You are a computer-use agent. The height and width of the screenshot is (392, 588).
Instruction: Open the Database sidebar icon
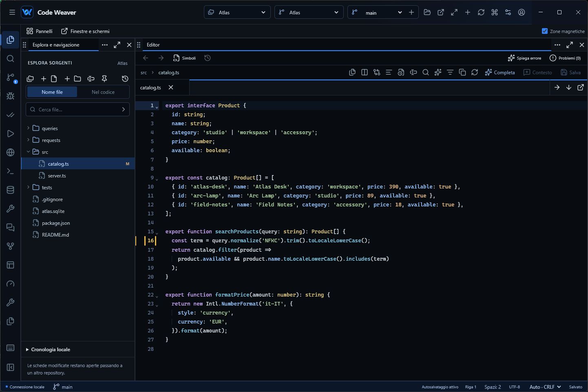click(x=11, y=190)
